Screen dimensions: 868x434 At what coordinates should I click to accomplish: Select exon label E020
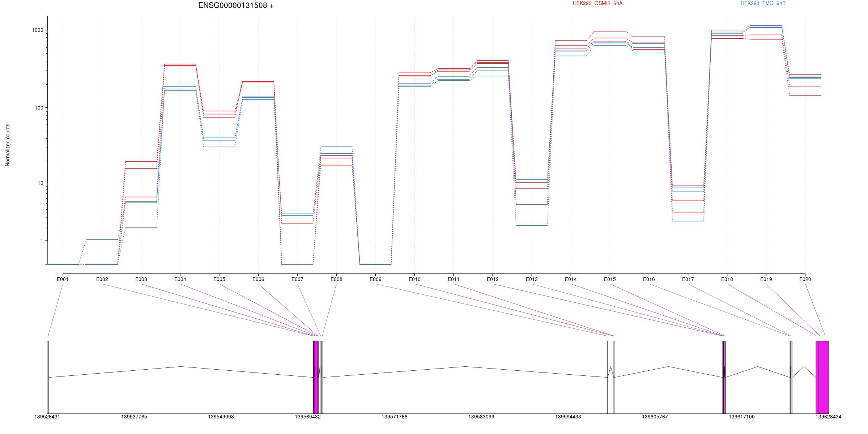point(805,279)
